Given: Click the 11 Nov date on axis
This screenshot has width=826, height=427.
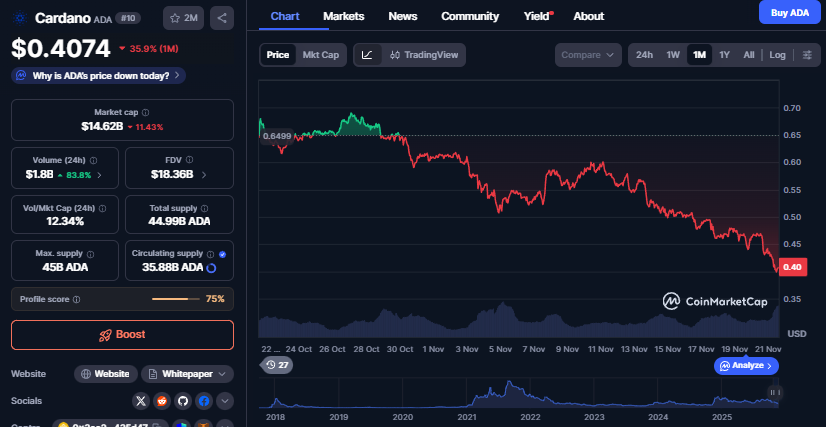Looking at the screenshot, I should pos(601,349).
